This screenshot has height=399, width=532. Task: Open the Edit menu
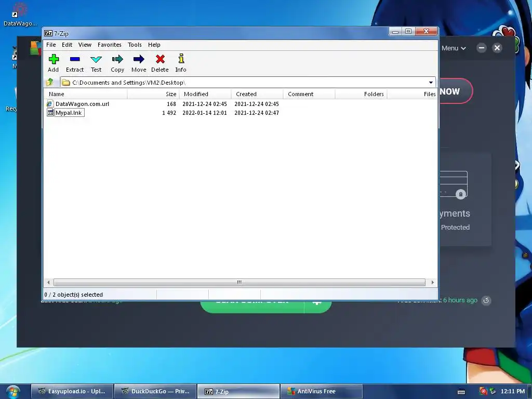click(67, 45)
